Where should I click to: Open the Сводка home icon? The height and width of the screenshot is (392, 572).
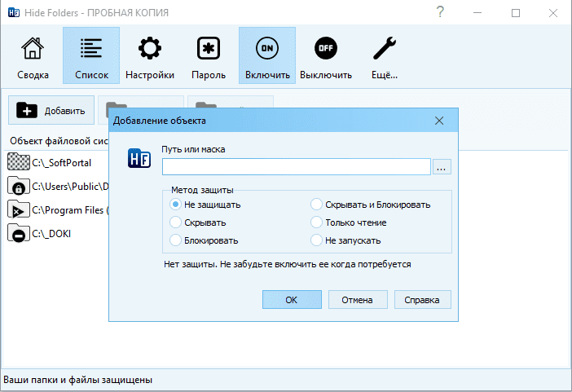[x=33, y=55]
